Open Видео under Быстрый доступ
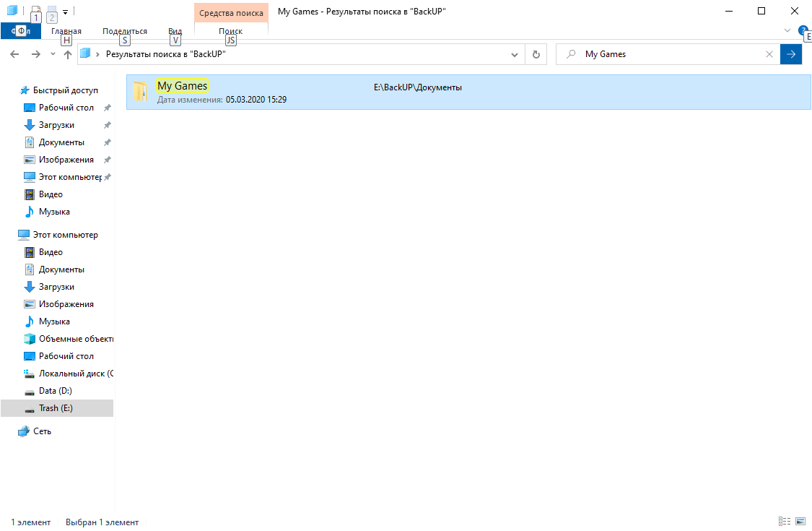812x531 pixels. click(x=51, y=194)
